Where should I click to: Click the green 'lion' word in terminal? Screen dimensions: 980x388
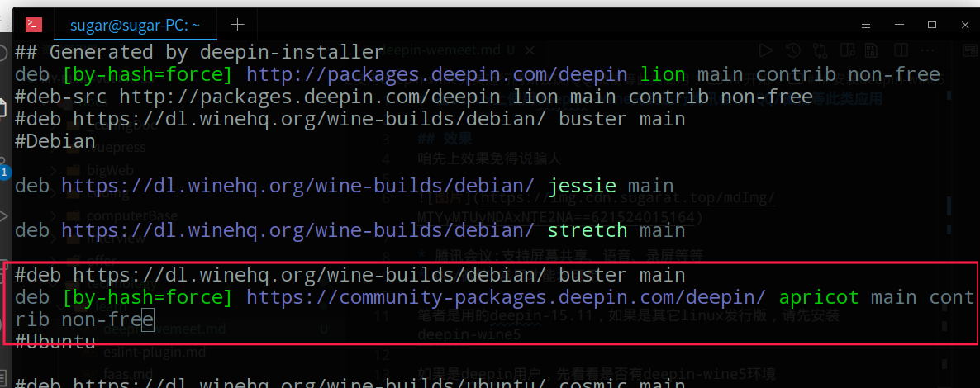click(664, 75)
